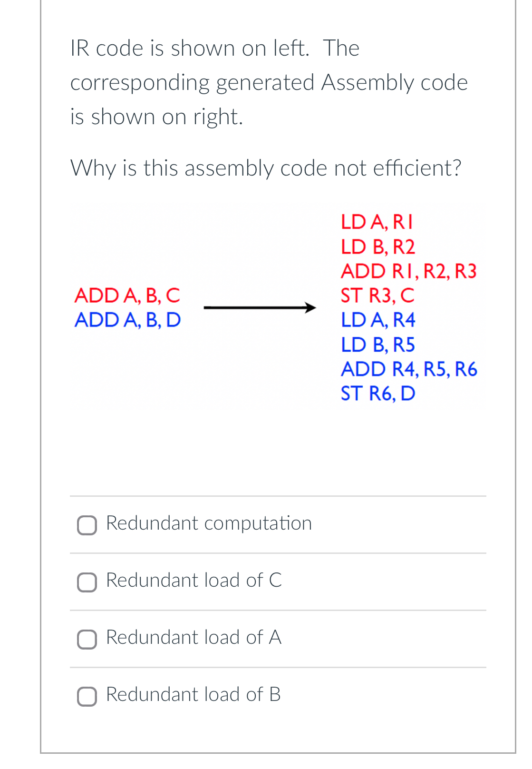Image resolution: width=532 pixels, height=769 pixels.
Task: Click the LD A, R4 assembly line
Action: click(x=378, y=320)
